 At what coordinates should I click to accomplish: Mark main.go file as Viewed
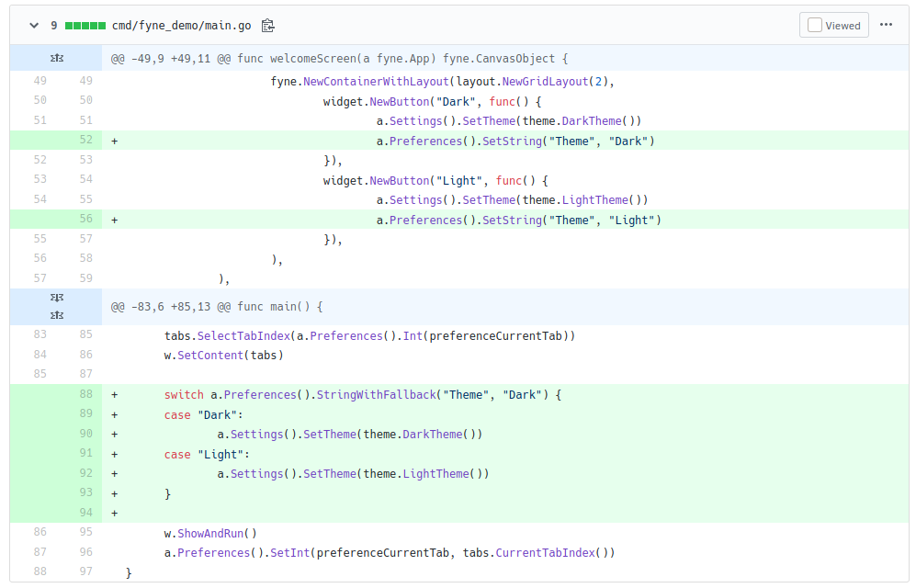coord(833,25)
